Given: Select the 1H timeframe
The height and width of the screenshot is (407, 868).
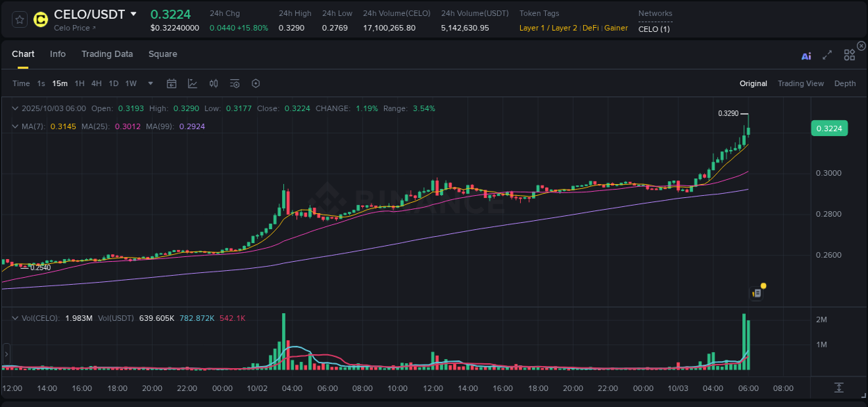Looking at the screenshot, I should (x=78, y=83).
